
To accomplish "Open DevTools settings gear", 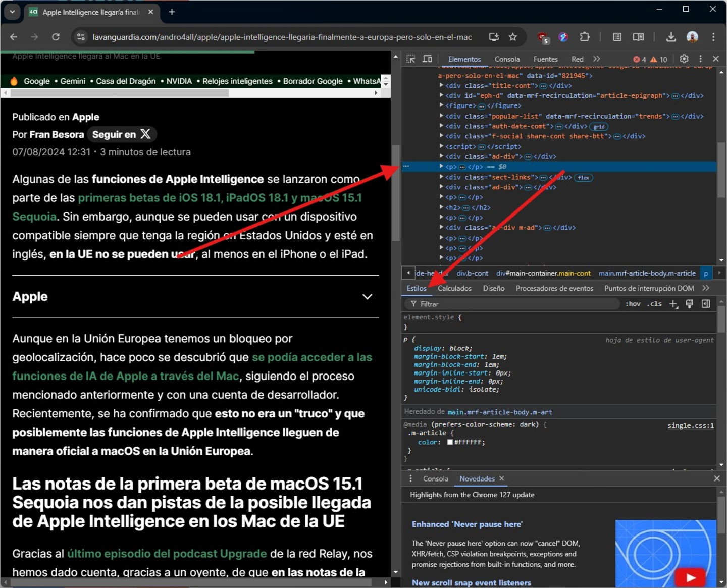I will coord(684,59).
